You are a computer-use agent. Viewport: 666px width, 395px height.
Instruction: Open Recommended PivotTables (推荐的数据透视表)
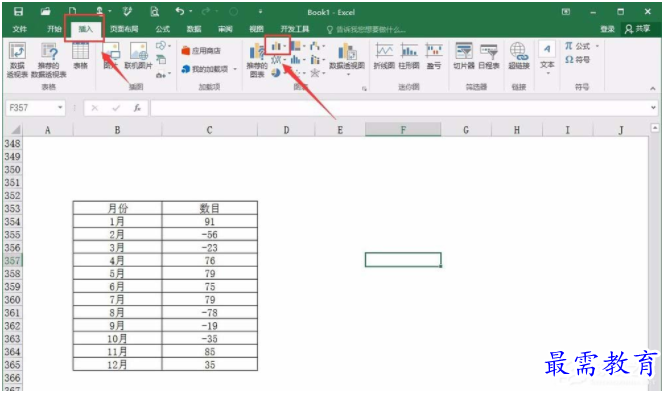point(49,60)
